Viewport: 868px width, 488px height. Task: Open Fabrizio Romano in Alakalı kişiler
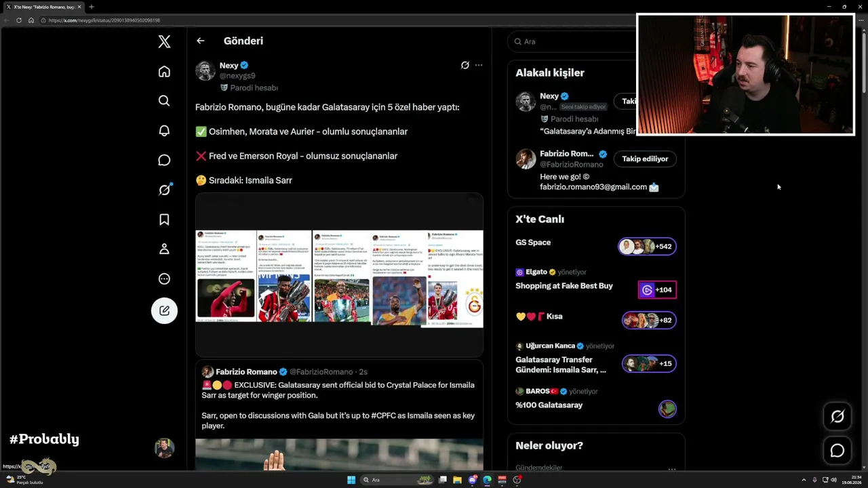pyautogui.click(x=566, y=154)
